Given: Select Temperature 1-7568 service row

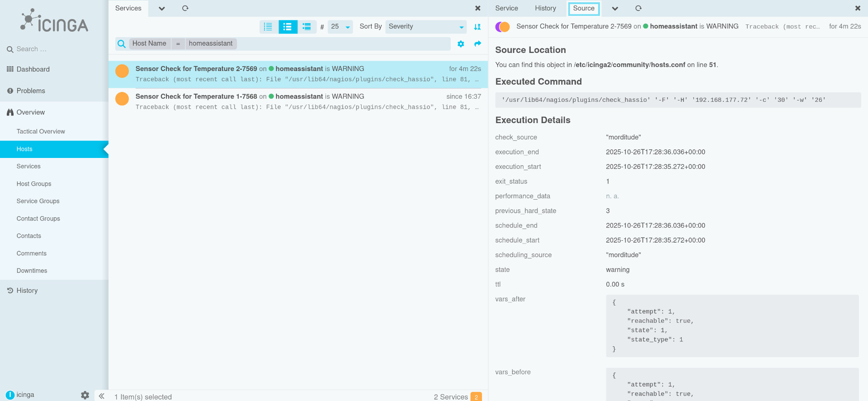Looking at the screenshot, I should pos(298,101).
